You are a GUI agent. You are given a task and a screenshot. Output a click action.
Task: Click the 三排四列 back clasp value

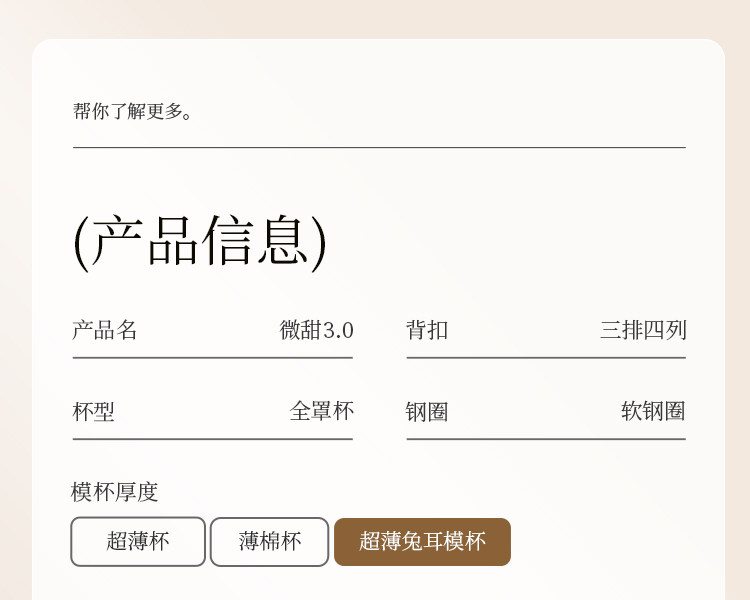tap(643, 330)
